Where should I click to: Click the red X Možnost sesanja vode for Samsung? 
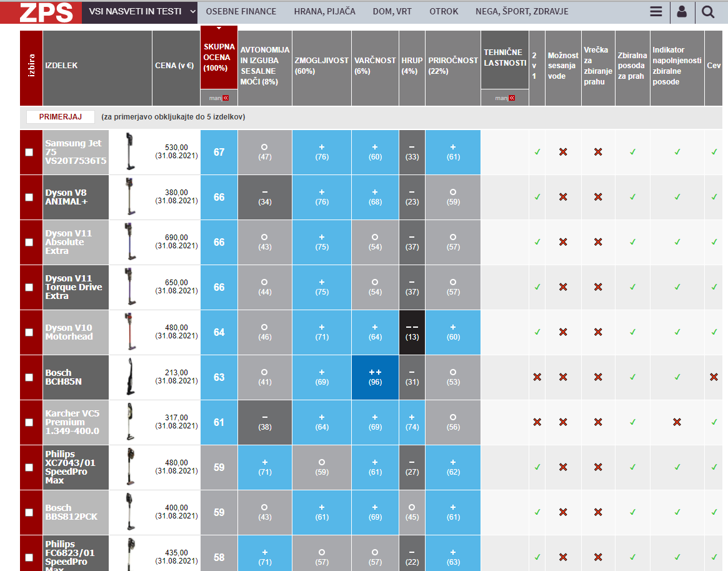(563, 152)
